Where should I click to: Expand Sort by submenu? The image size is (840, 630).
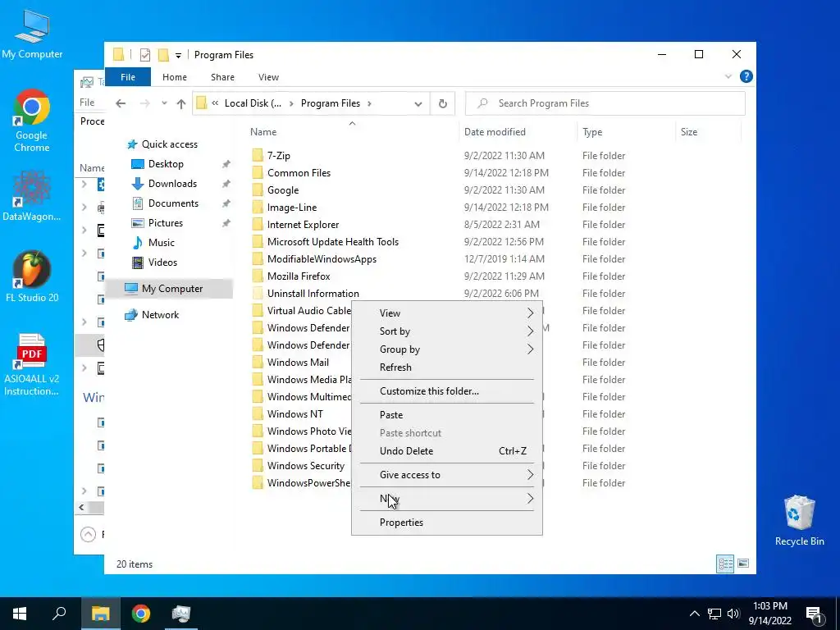tap(447, 331)
